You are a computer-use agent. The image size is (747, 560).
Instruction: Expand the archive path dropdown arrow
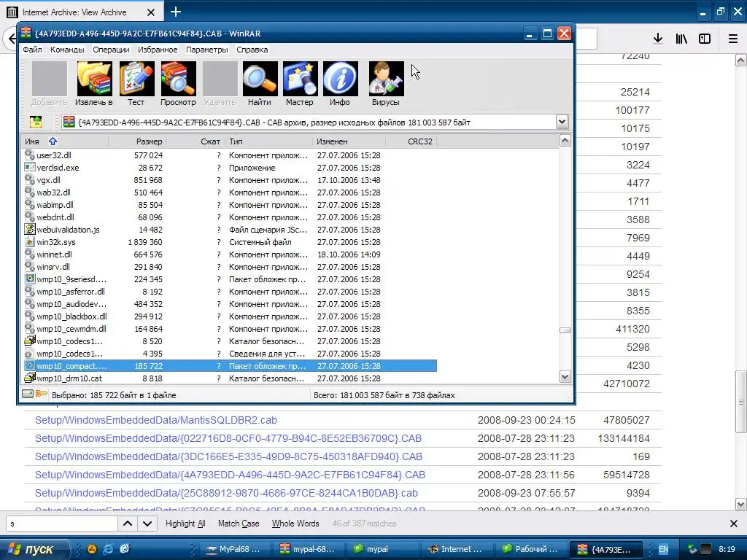click(x=562, y=122)
